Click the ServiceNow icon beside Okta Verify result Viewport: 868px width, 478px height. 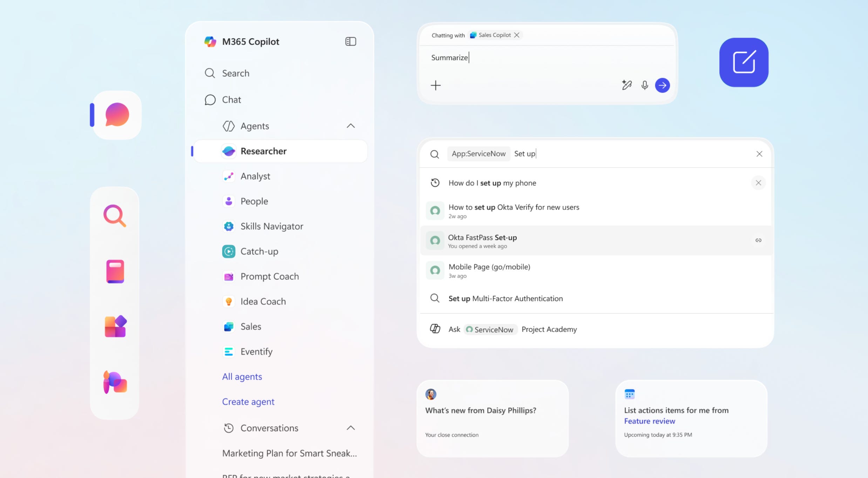(435, 211)
